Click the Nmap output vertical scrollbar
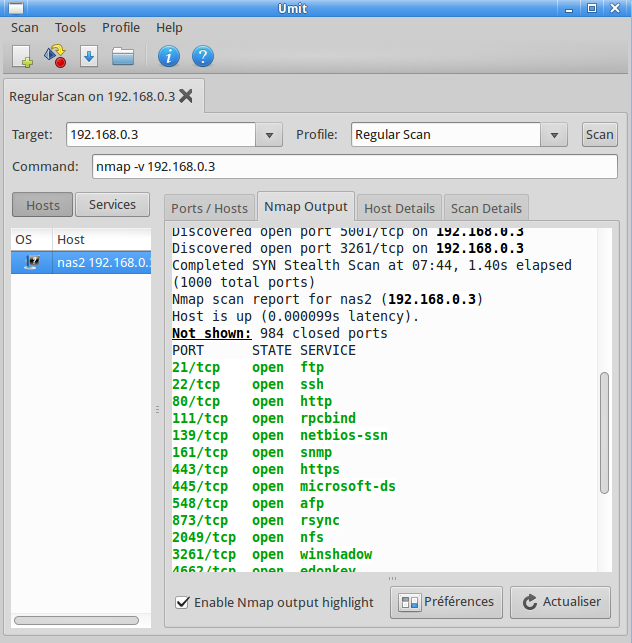Image resolution: width=632 pixels, height=643 pixels. pos(604,433)
